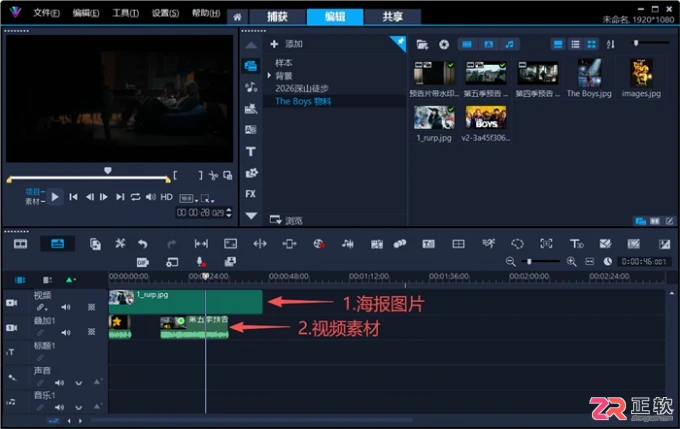Sort library clips with the sort icon
680x429 pixels.
point(611,44)
